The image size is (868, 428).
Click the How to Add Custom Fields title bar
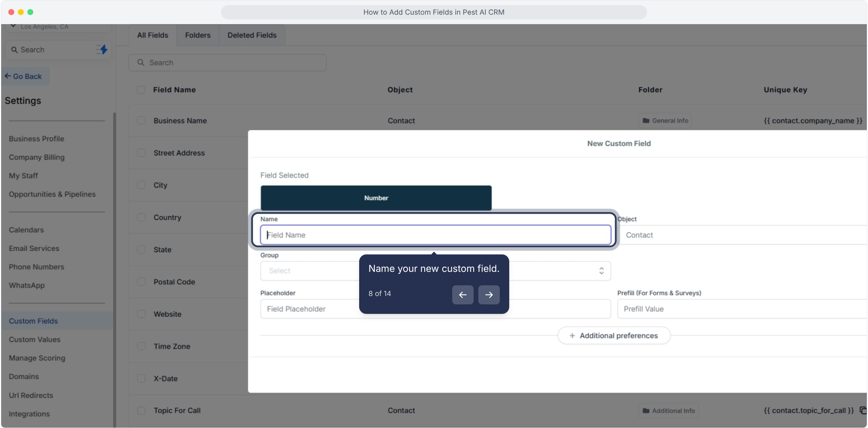(434, 12)
